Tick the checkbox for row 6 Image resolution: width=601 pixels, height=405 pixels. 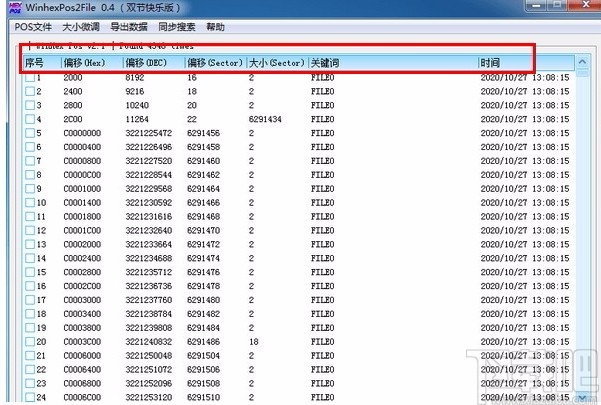pos(30,147)
